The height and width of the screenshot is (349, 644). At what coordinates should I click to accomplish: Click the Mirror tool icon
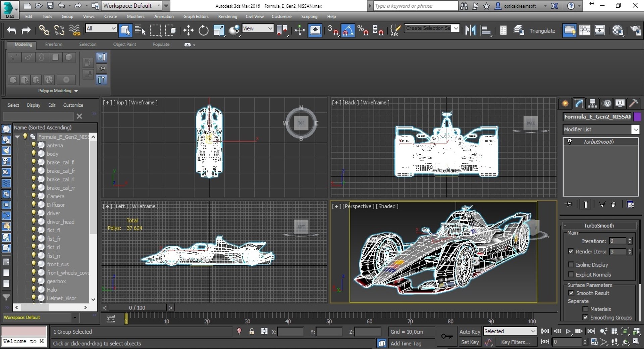[x=470, y=30]
